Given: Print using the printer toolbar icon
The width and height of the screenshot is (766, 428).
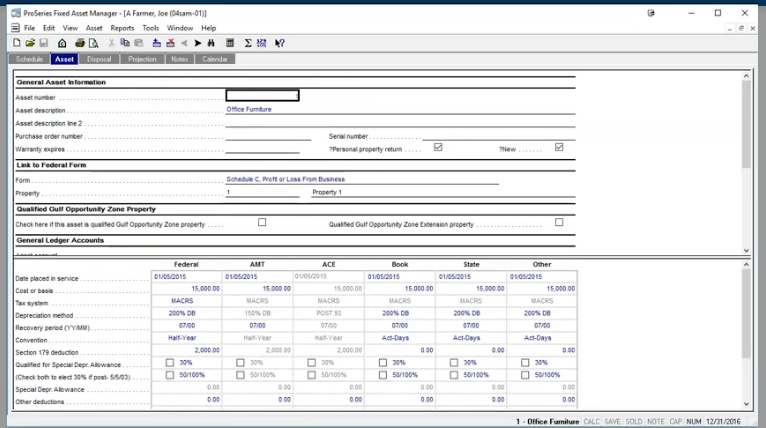Looking at the screenshot, I should pos(80,43).
